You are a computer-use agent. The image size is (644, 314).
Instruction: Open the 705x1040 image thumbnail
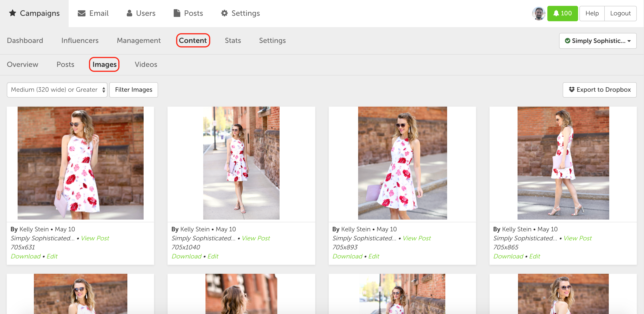coord(241,163)
